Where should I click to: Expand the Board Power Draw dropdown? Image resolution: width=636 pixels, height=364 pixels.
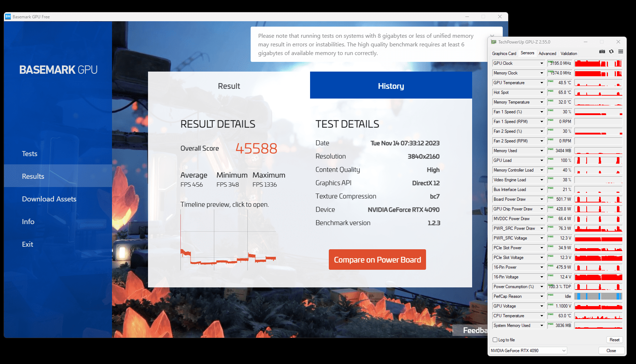pyautogui.click(x=541, y=199)
